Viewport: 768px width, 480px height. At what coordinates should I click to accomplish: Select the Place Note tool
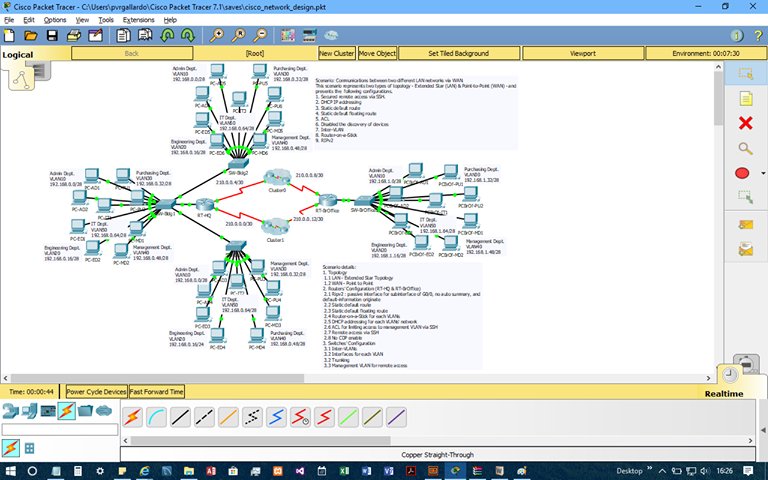click(x=744, y=98)
